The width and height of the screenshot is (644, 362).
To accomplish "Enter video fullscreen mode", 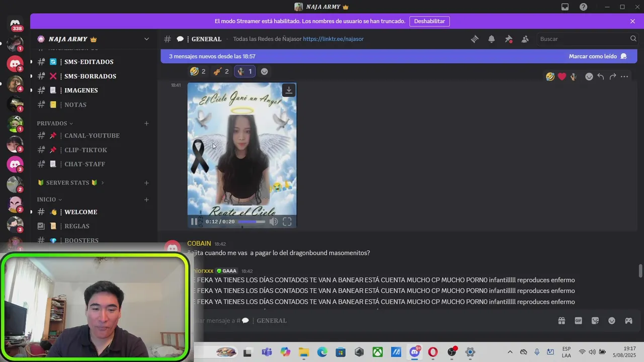I will click(287, 222).
